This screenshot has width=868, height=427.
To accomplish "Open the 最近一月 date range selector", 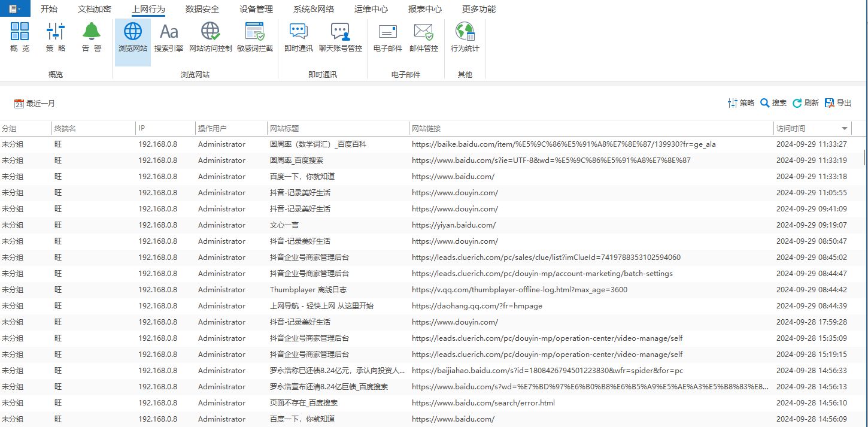I will pyautogui.click(x=35, y=104).
